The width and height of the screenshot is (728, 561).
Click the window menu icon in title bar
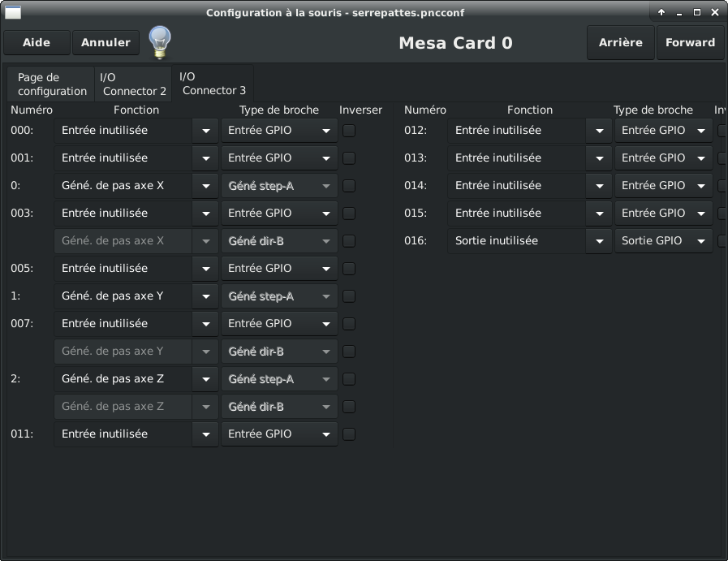12,12
